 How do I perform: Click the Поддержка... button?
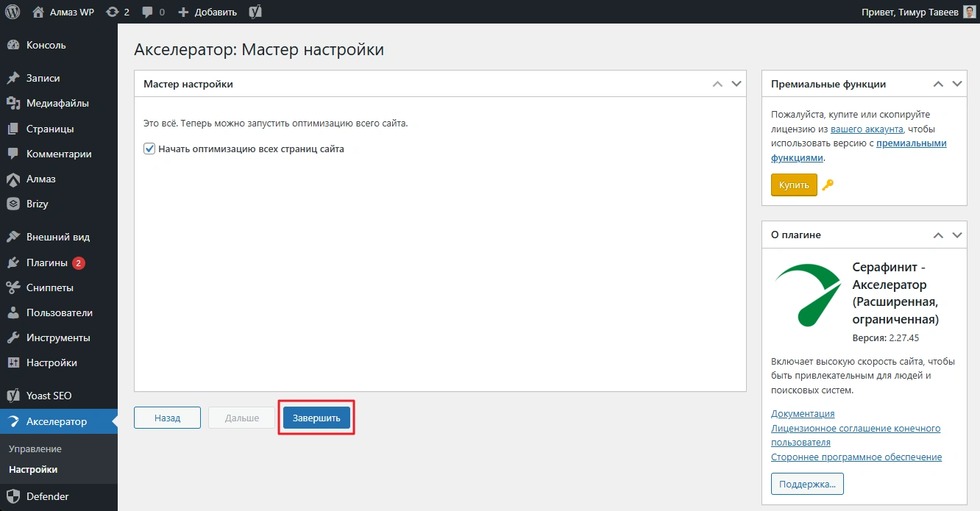pyautogui.click(x=807, y=484)
